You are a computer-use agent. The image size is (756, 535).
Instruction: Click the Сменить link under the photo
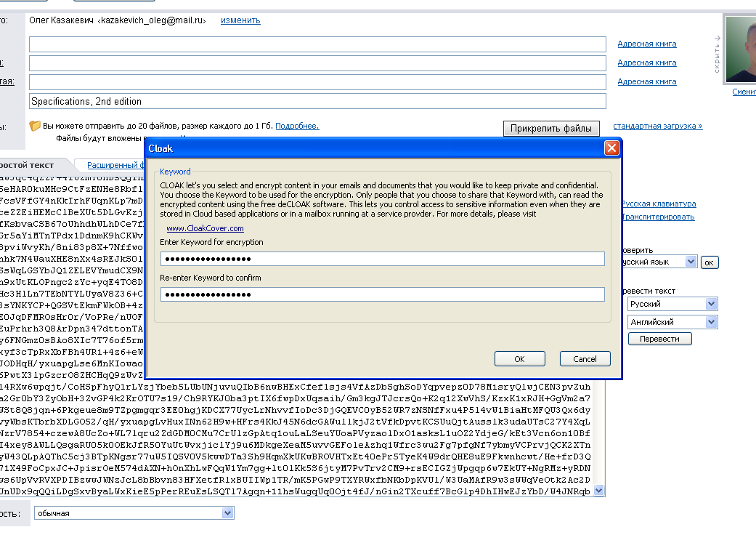pos(744,92)
